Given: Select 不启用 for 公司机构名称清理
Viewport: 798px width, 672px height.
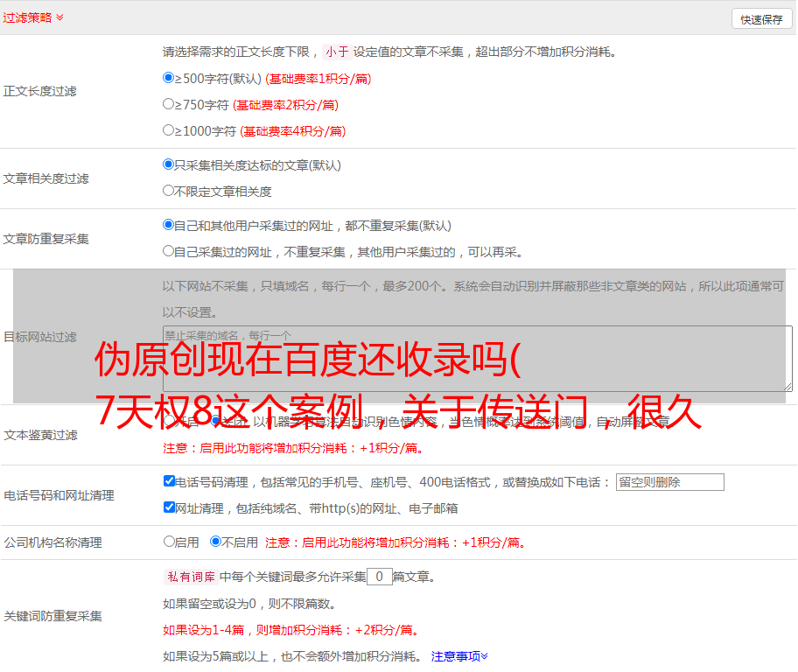Looking at the screenshot, I should pyautogui.click(x=215, y=542).
